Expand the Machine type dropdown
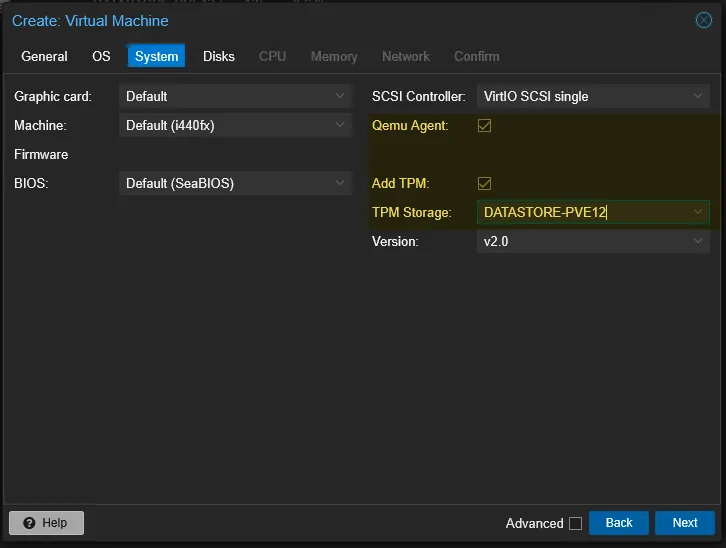This screenshot has height=548, width=726. pyautogui.click(x=340, y=126)
